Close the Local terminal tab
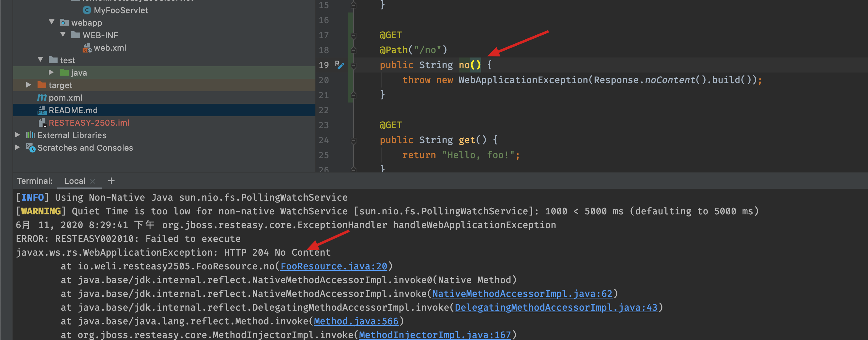This screenshot has height=340, width=868. point(93,181)
